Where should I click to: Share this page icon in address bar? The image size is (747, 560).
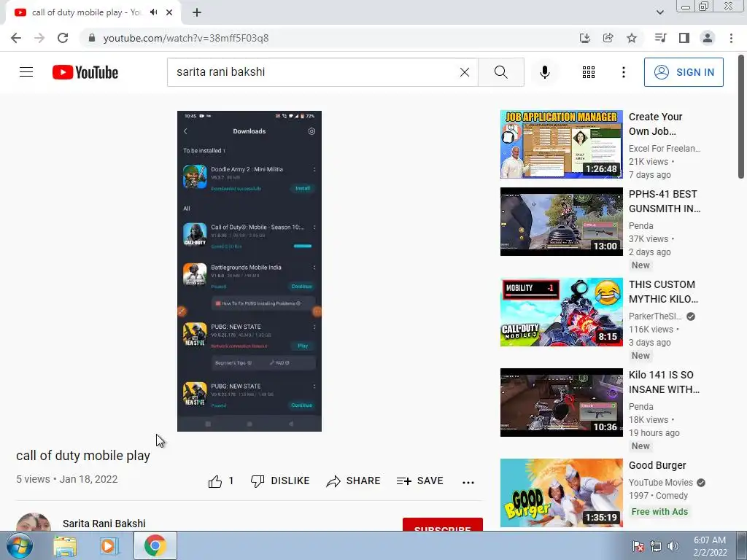(608, 38)
